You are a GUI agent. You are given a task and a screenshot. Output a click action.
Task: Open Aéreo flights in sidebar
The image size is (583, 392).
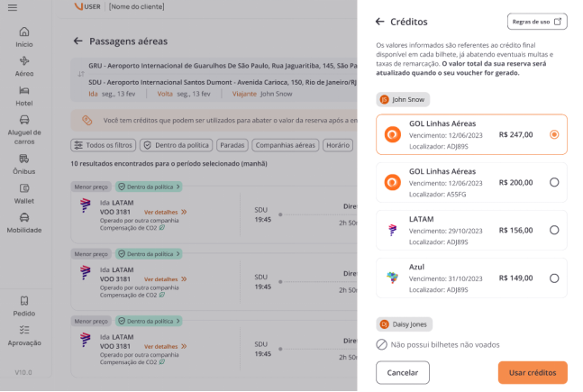click(24, 65)
